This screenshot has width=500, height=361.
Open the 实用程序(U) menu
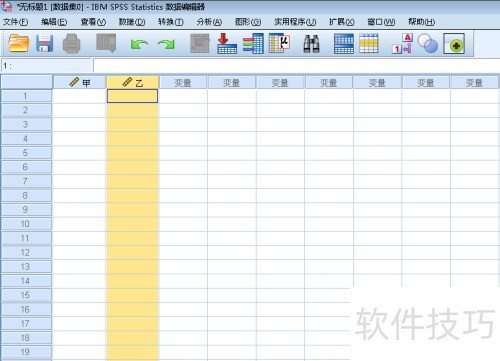pyautogui.click(x=295, y=22)
